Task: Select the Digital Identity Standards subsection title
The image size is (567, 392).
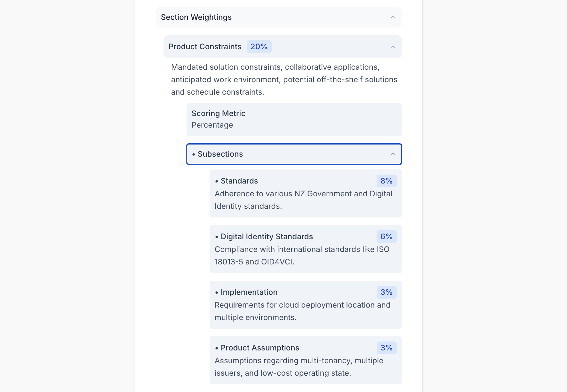Action: pyautogui.click(x=267, y=237)
